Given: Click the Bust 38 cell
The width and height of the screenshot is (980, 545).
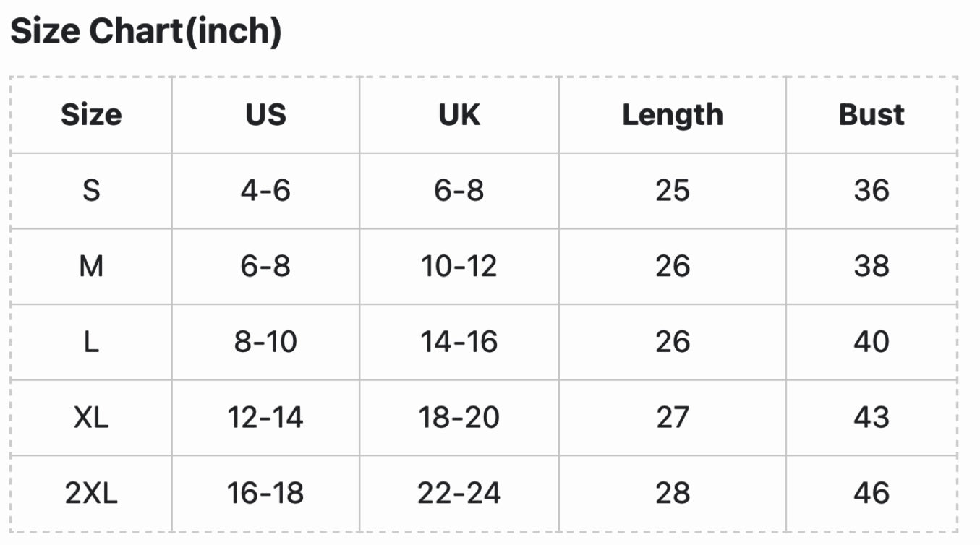Looking at the screenshot, I should coord(872,267).
